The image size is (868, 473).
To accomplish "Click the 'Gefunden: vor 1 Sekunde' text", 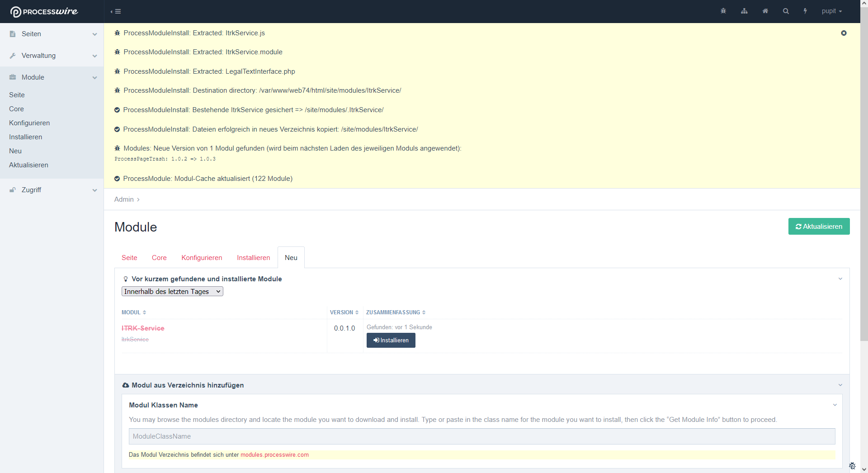I will click(x=399, y=327).
